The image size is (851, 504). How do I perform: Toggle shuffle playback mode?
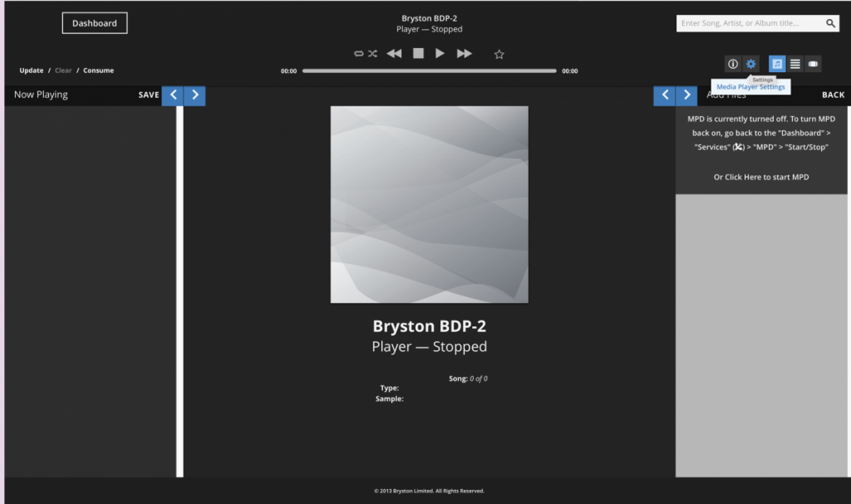[372, 54]
